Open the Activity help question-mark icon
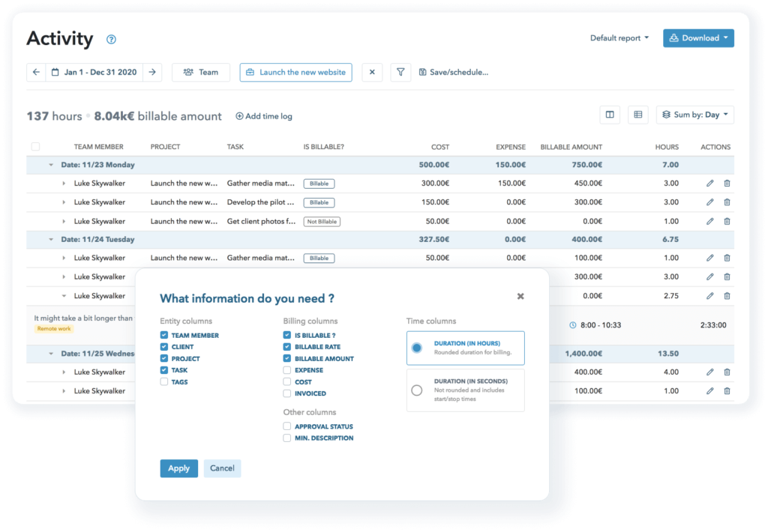Image resolution: width=768 pixels, height=532 pixels. pos(111,40)
